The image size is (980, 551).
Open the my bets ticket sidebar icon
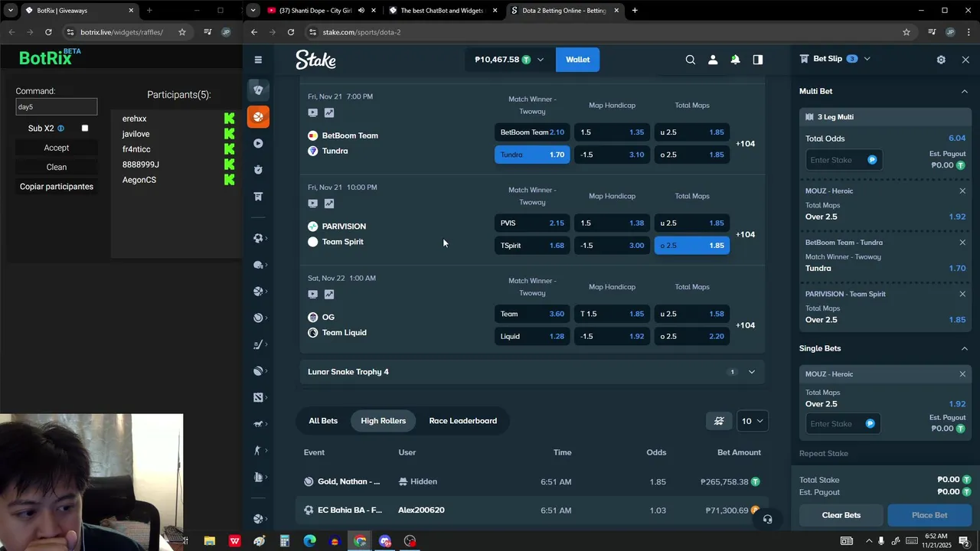point(258,197)
